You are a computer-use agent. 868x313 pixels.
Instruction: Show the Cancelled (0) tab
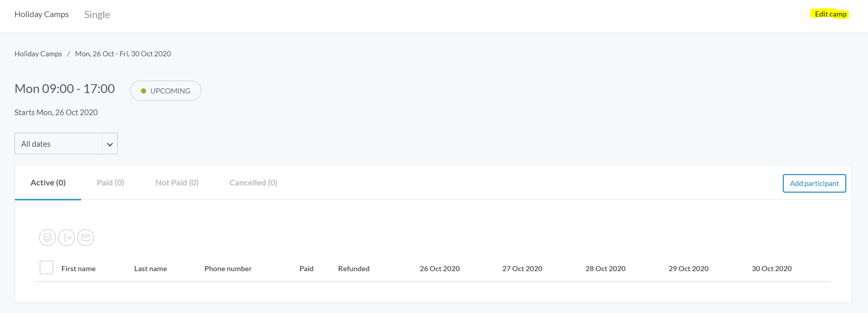coord(253,183)
